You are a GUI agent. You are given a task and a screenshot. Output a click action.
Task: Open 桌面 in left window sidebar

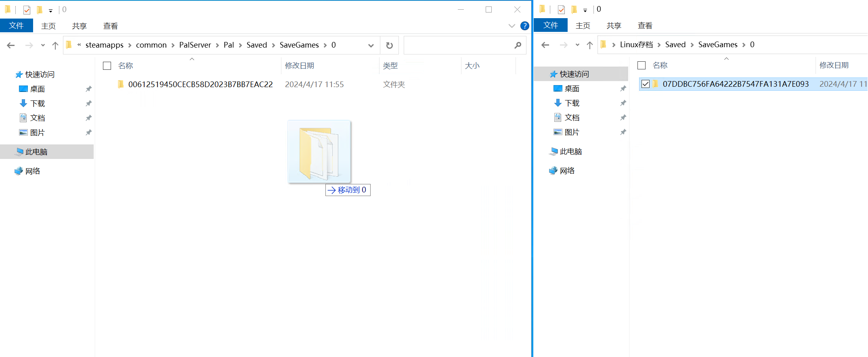(38, 89)
